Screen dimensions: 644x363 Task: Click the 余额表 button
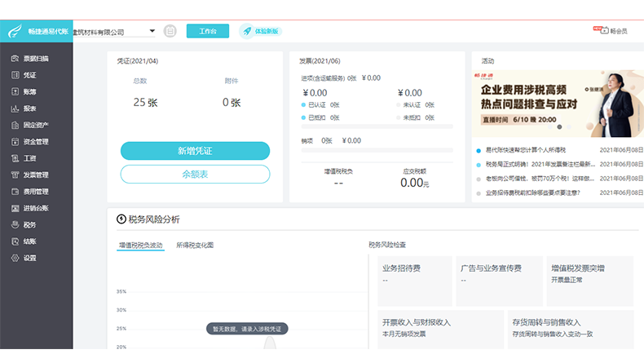coord(195,174)
